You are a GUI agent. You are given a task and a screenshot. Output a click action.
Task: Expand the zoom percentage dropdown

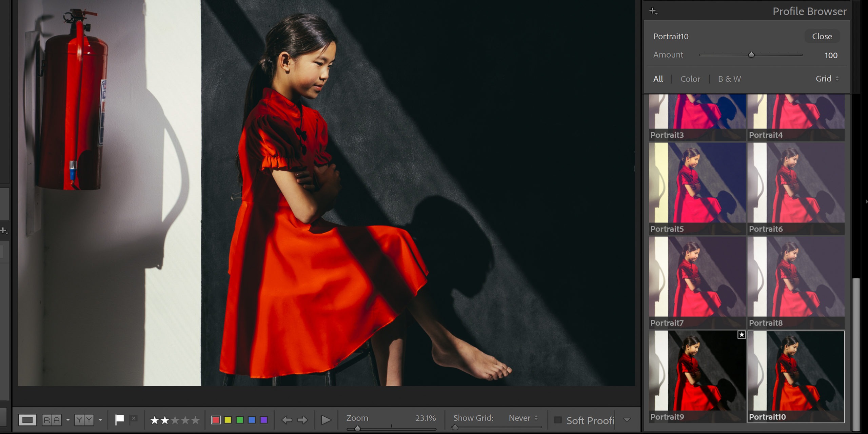coord(426,418)
